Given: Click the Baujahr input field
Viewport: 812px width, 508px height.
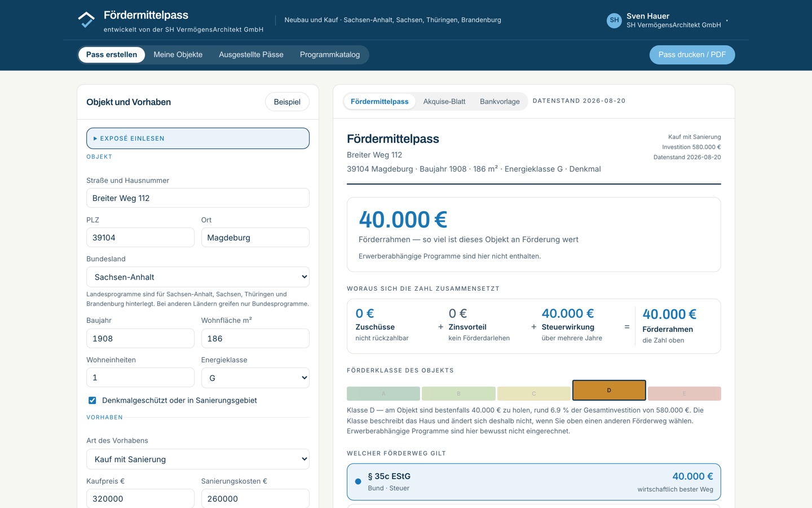Looking at the screenshot, I should [x=140, y=339].
